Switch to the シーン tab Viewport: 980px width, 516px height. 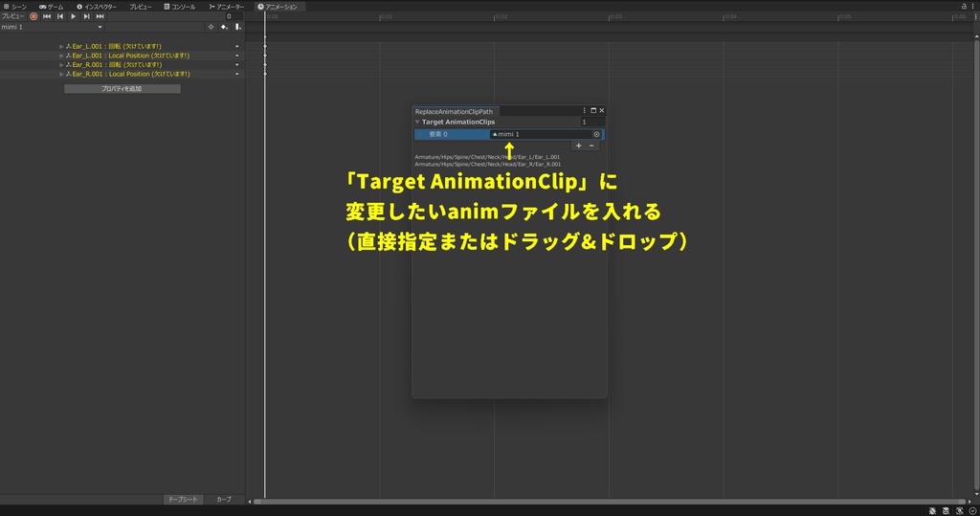click(x=15, y=7)
